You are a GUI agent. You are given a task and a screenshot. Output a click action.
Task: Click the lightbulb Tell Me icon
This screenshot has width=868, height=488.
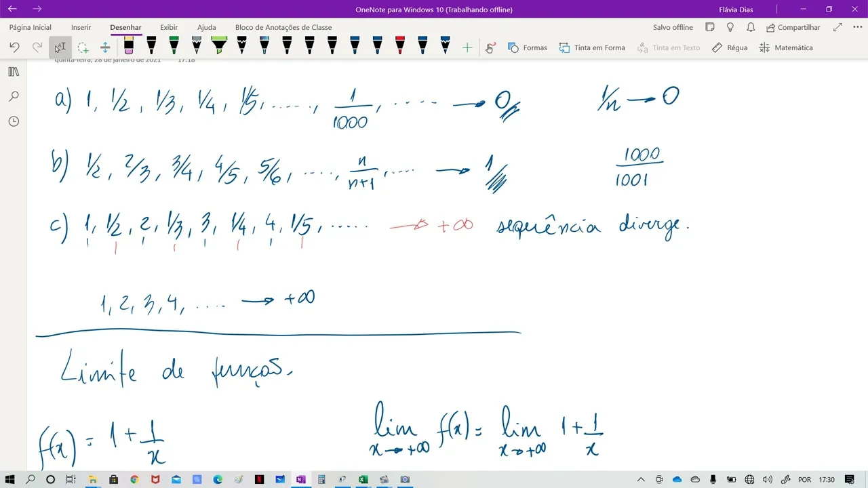point(730,27)
